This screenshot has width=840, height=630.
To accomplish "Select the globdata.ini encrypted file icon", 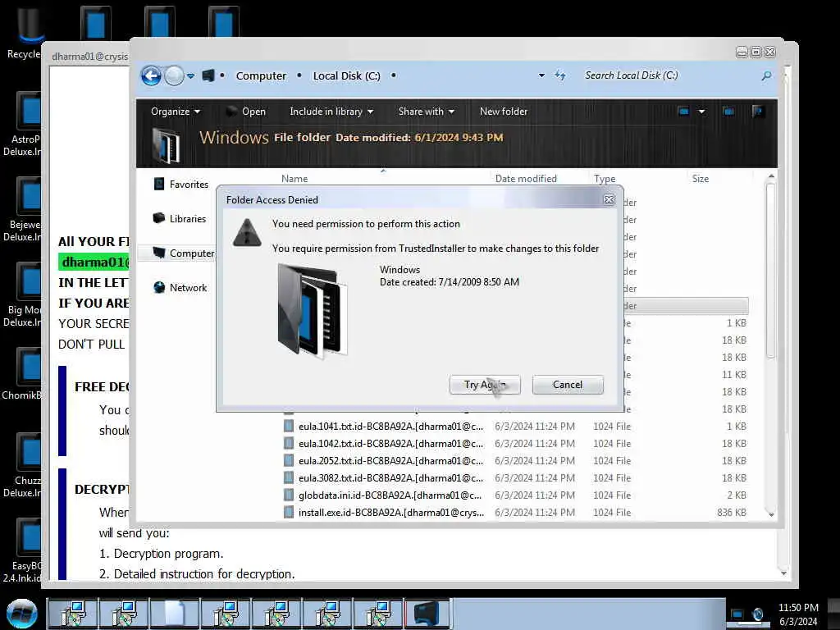I will (x=289, y=495).
